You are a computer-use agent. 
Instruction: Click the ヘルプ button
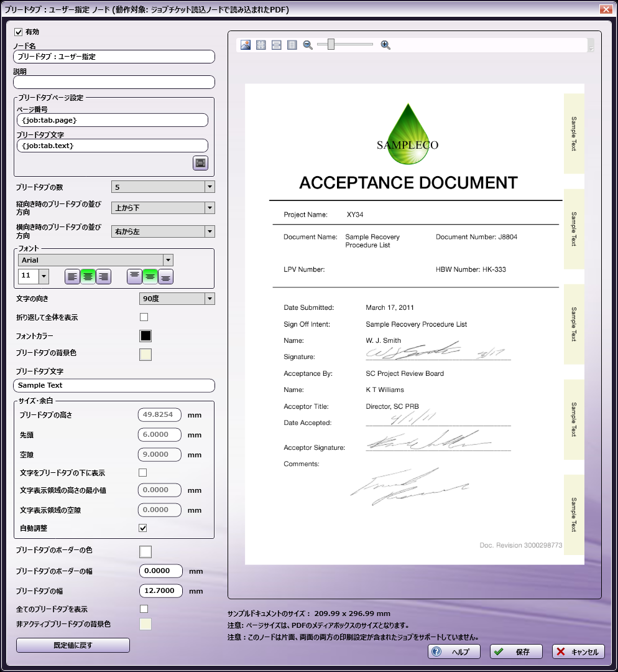click(x=454, y=651)
